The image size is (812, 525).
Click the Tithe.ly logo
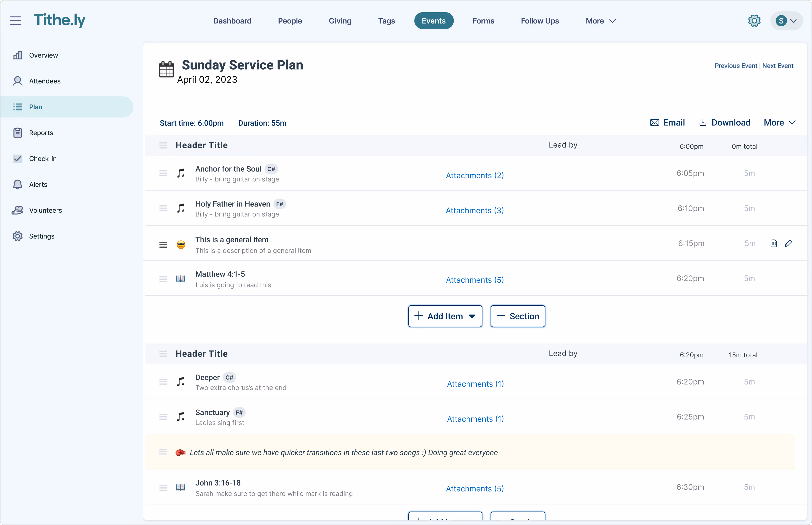(x=60, y=20)
